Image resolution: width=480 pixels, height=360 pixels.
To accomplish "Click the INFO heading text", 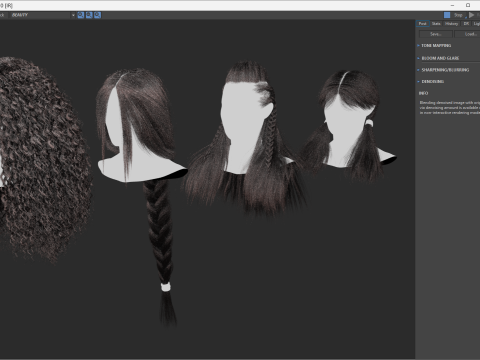I will [x=423, y=93].
